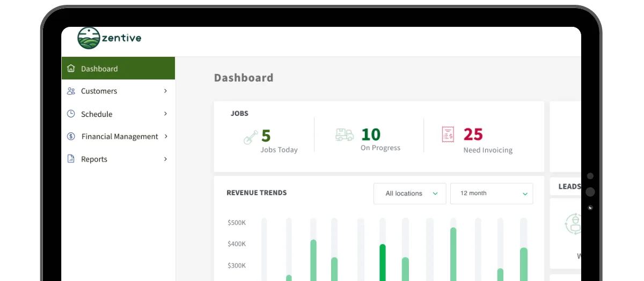Screen dimensions: 644x281
Task: Open the All locations dropdown
Action: pos(409,194)
